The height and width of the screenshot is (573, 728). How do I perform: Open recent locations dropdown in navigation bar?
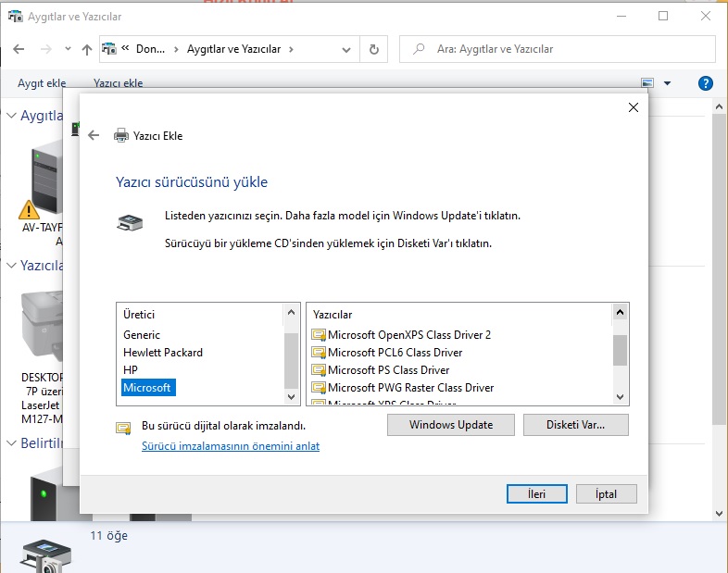68,49
